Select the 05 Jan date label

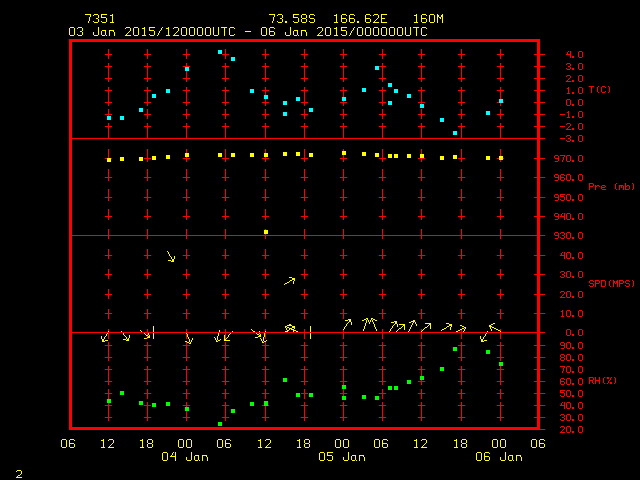[x=342, y=457]
